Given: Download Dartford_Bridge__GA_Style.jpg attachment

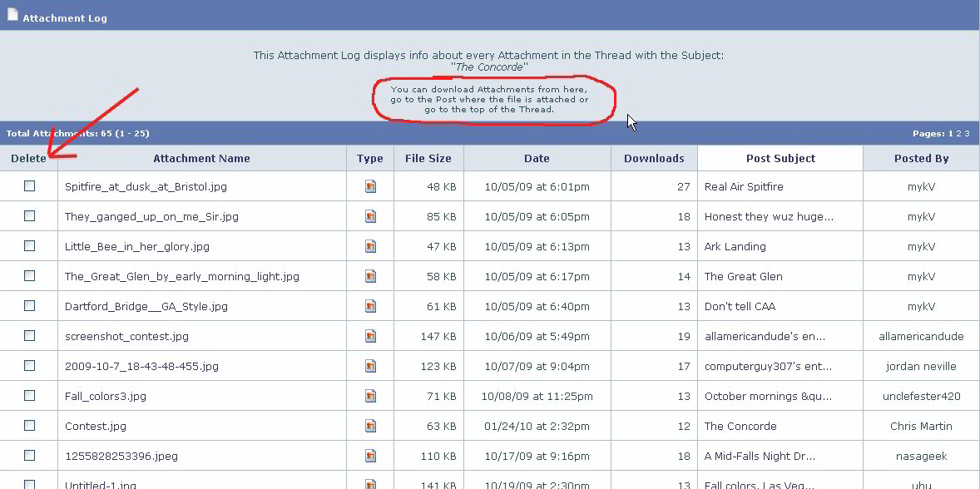Looking at the screenshot, I should pyautogui.click(x=146, y=307).
